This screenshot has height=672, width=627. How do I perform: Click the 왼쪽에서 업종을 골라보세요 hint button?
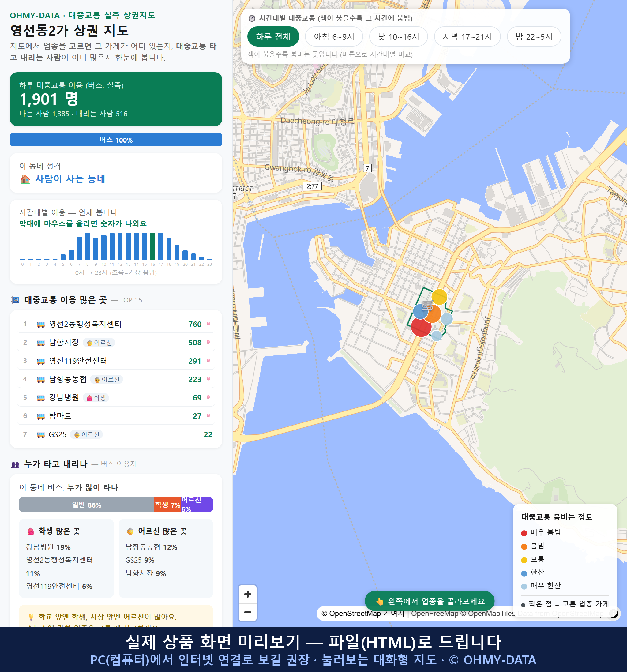[429, 601]
